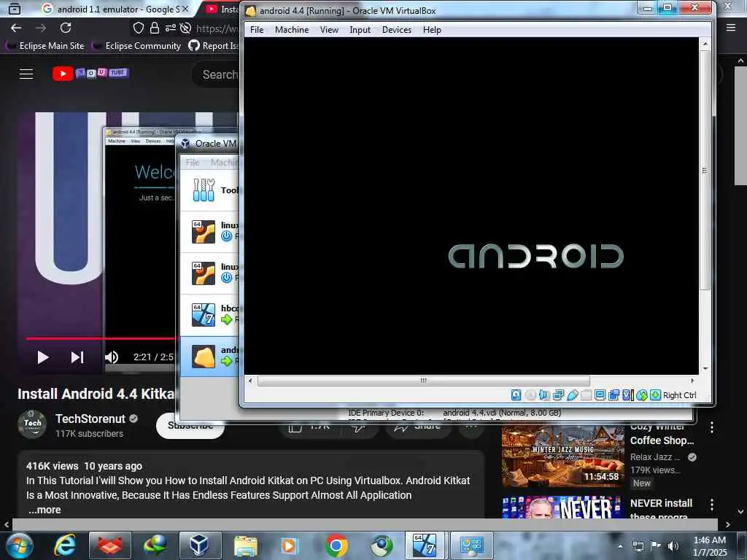This screenshot has height=560, width=747.
Task: Open the GitHub Report Issue bookmark
Action: pos(213,46)
